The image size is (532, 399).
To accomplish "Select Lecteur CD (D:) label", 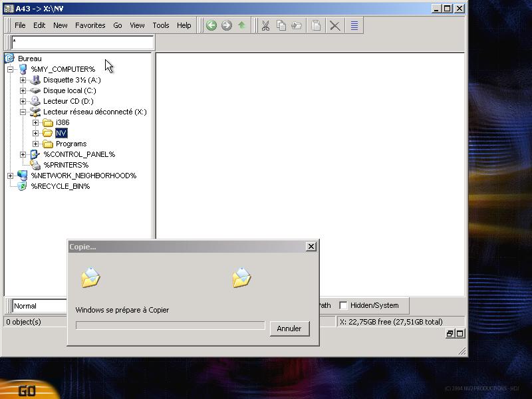I will (x=68, y=101).
